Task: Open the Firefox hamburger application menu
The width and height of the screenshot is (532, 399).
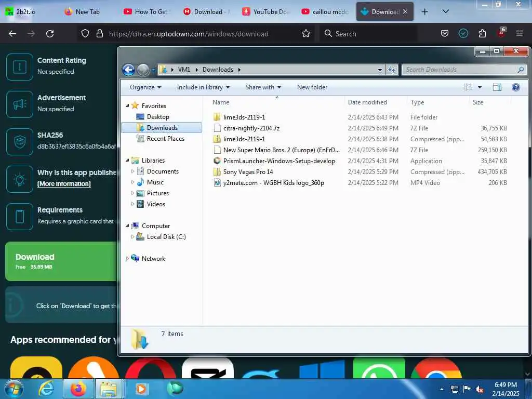Action: tap(519, 33)
